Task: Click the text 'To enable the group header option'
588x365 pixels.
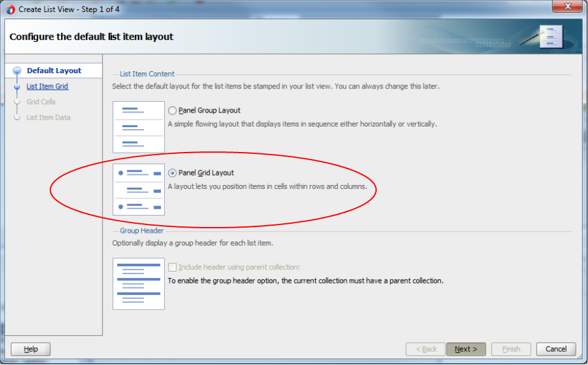Action: point(223,280)
